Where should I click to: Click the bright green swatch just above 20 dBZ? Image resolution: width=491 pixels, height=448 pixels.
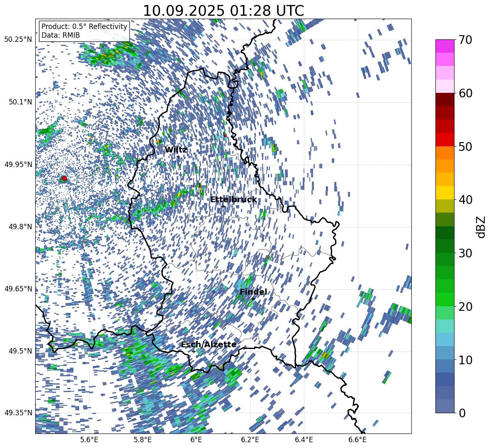[x=445, y=299]
